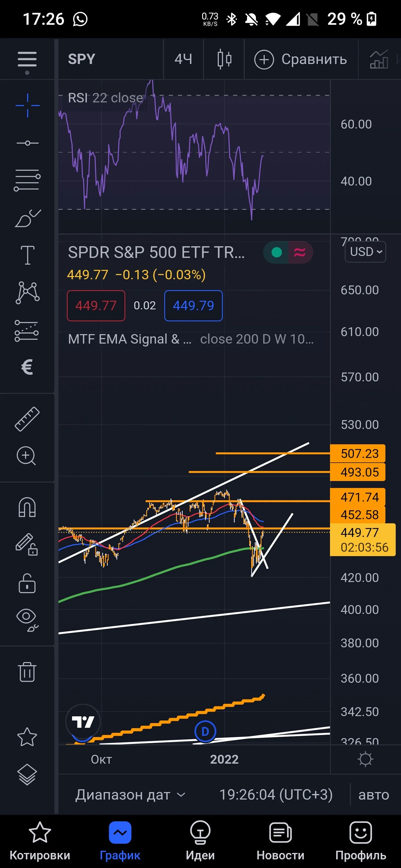
Task: Expand the Диапазон дат date range
Action: coord(131,795)
